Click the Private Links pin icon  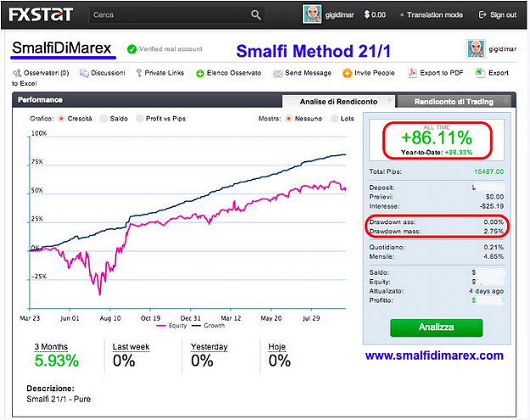point(139,73)
